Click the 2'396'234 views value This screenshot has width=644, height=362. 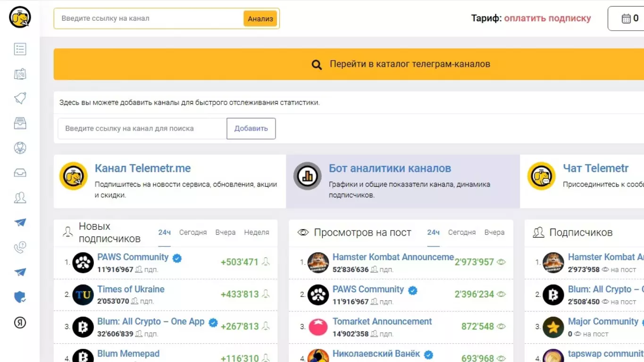(474, 294)
